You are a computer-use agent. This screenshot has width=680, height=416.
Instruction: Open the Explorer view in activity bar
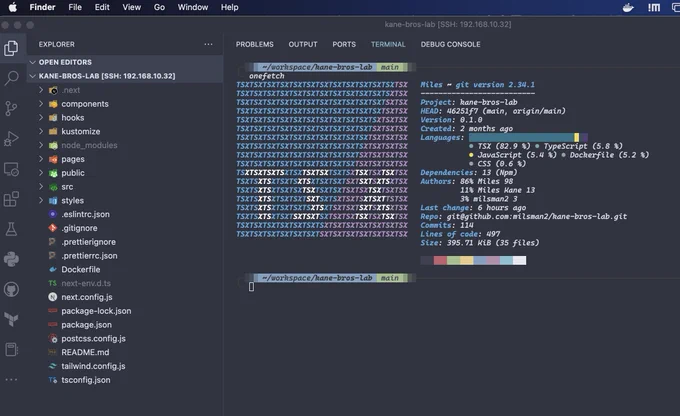(11, 48)
